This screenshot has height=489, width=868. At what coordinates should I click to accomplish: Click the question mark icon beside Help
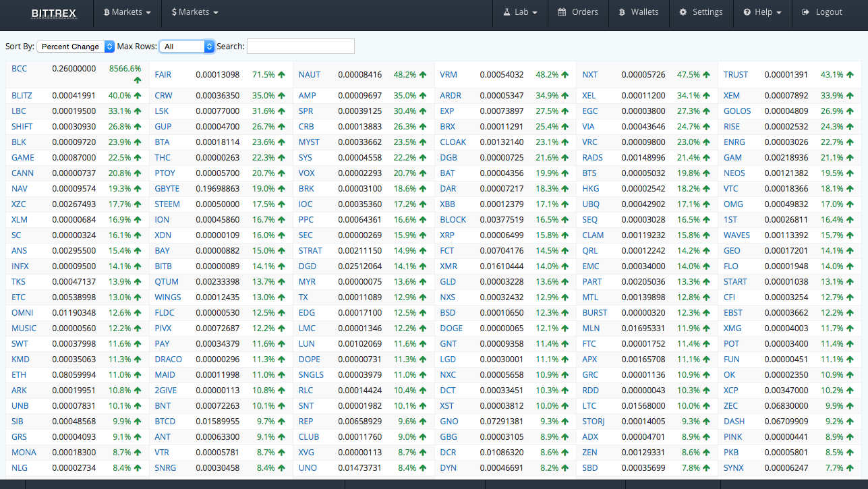tap(747, 12)
